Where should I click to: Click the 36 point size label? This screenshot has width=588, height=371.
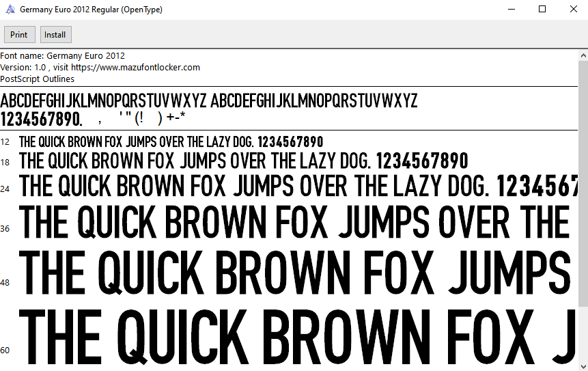[x=5, y=229]
